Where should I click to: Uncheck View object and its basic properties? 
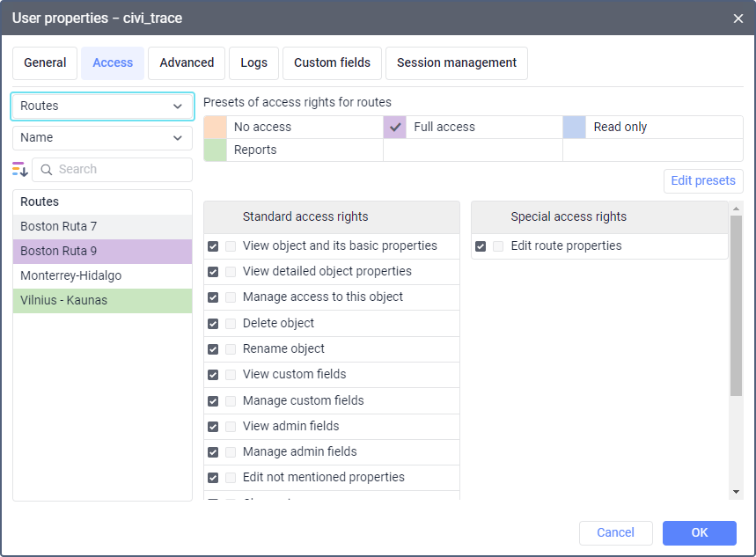[x=213, y=246]
